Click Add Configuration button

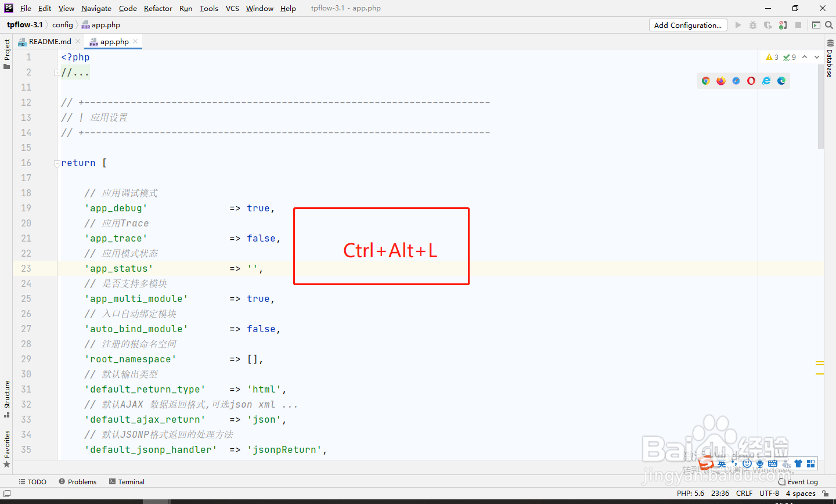click(688, 25)
